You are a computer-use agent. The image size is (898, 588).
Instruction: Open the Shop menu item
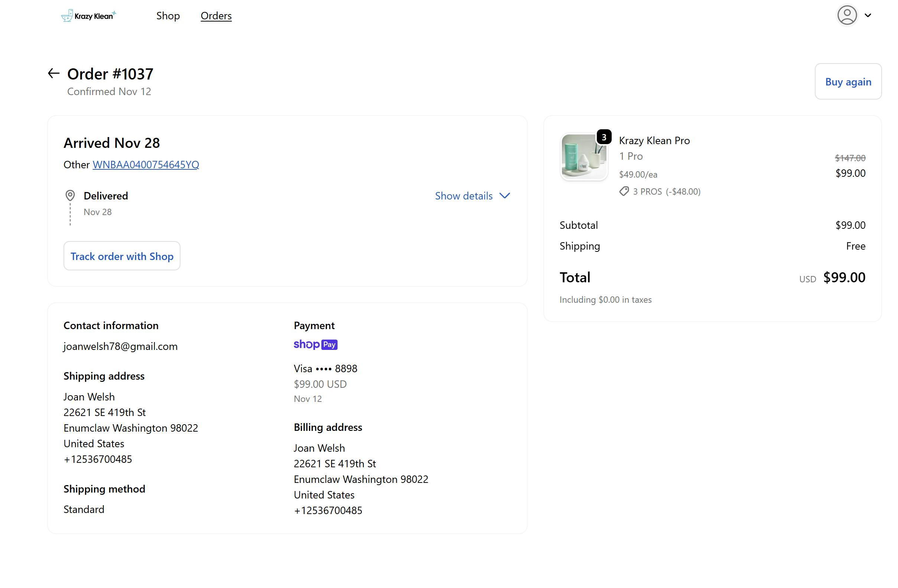[168, 16]
